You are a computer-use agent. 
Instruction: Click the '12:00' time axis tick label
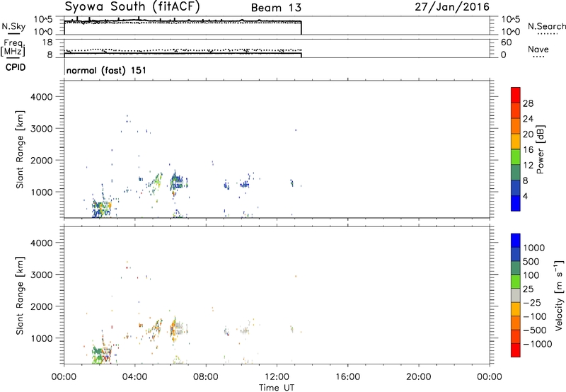click(277, 377)
